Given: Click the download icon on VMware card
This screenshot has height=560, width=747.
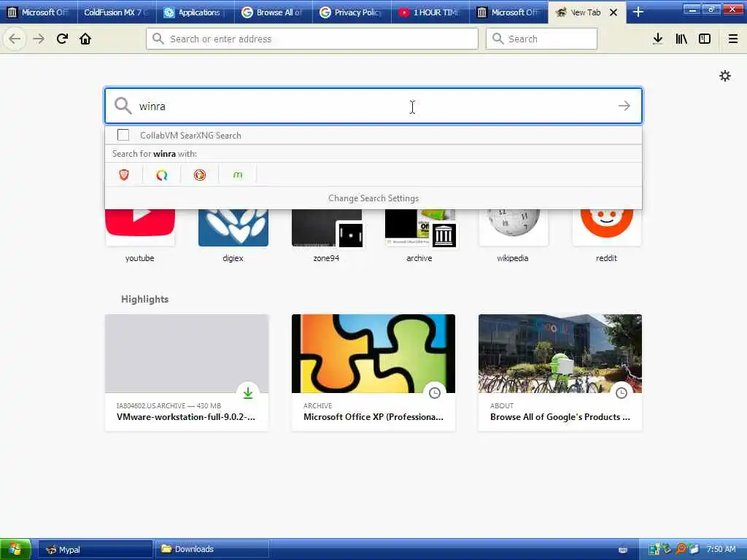Looking at the screenshot, I should click(x=248, y=393).
